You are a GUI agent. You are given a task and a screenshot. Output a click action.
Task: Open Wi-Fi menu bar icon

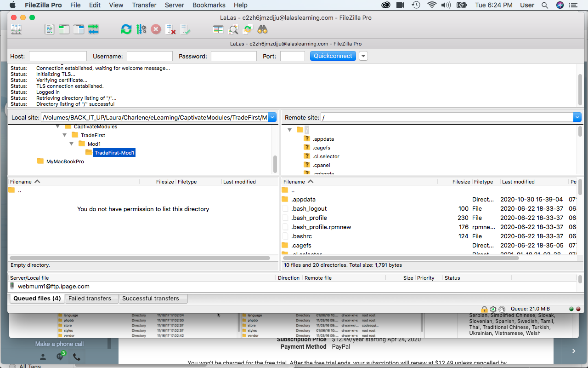(432, 5)
